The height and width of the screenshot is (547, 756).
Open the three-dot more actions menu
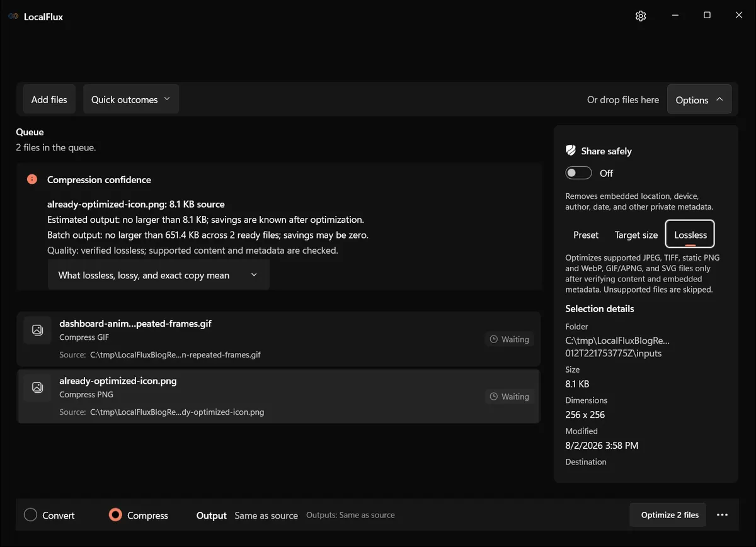(722, 515)
